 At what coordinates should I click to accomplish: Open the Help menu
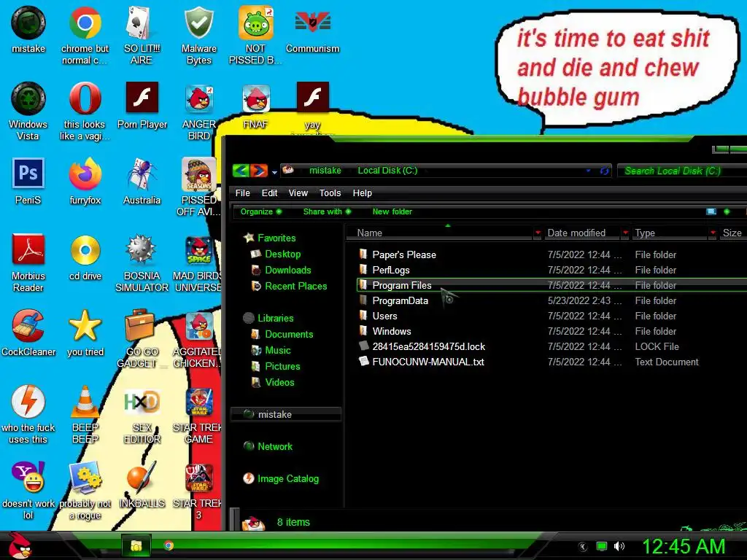(x=362, y=192)
